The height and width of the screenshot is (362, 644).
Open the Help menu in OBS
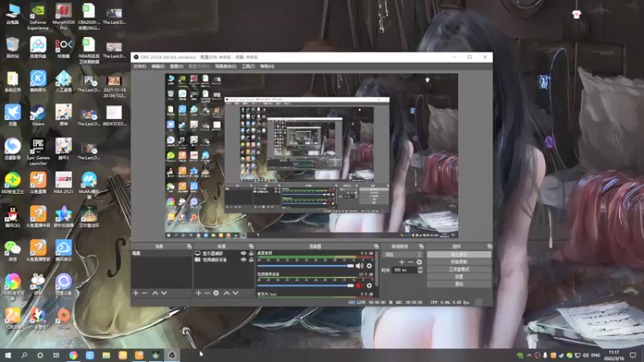point(267,67)
